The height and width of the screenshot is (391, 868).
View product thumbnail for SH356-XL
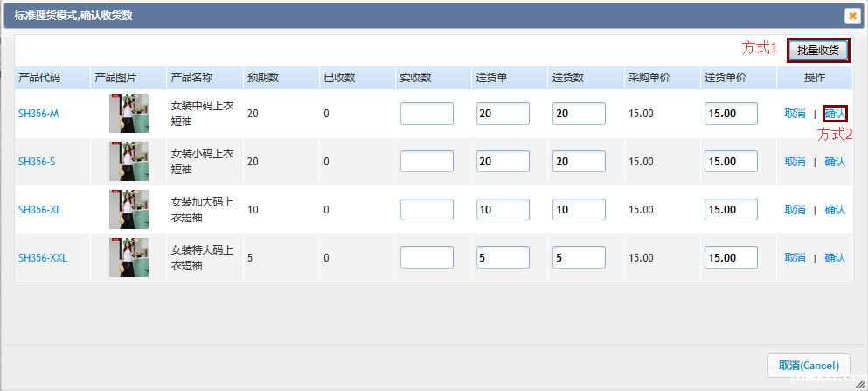point(128,210)
